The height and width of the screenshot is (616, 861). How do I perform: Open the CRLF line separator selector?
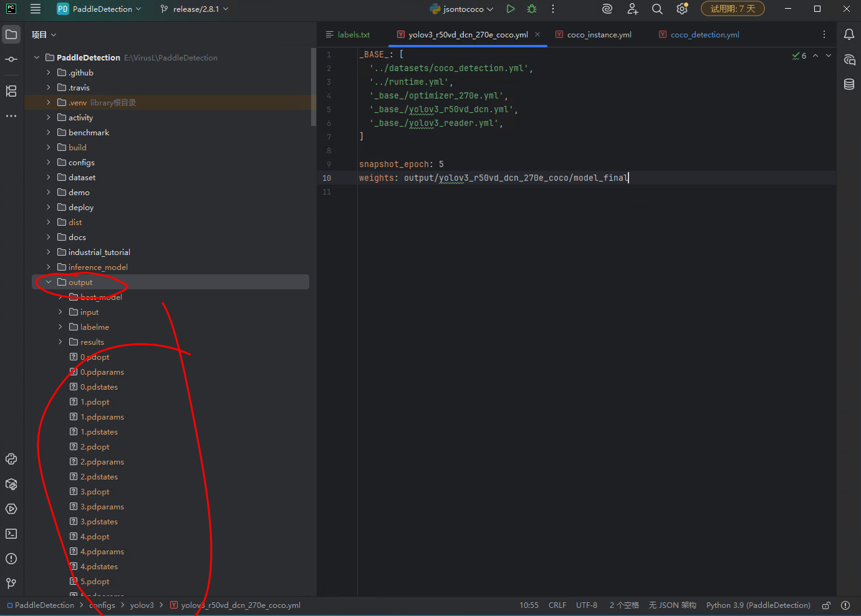click(x=557, y=605)
